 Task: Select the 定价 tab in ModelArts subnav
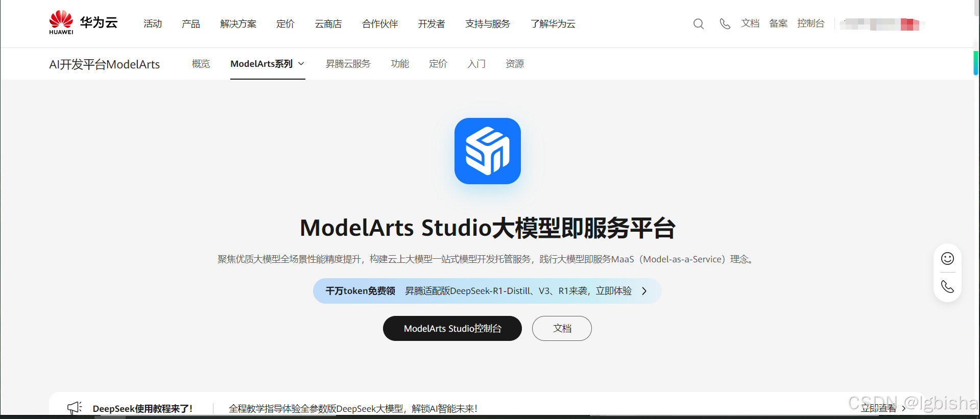438,64
